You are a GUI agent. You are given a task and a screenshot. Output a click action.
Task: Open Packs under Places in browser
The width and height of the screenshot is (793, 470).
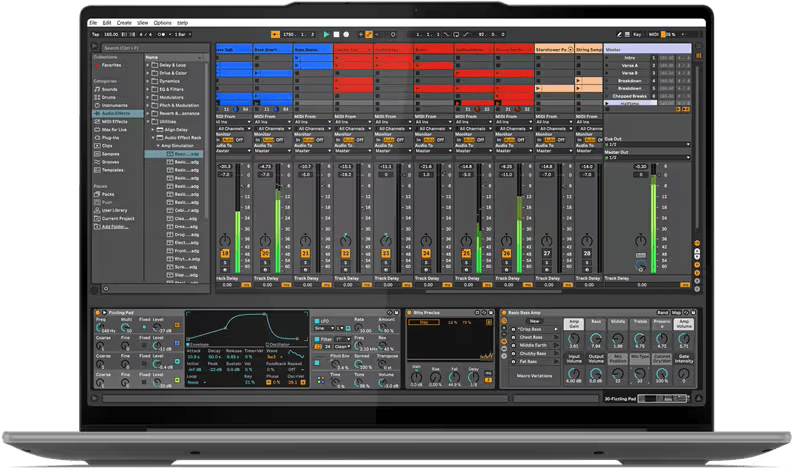point(108,193)
